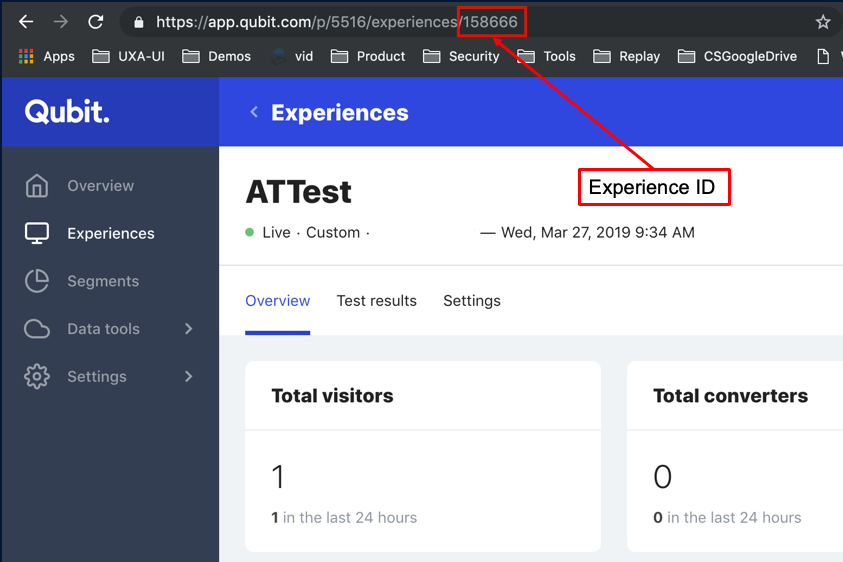Open Settings in the sidebar menu
Image resolution: width=843 pixels, height=562 pixels.
pyautogui.click(x=97, y=376)
